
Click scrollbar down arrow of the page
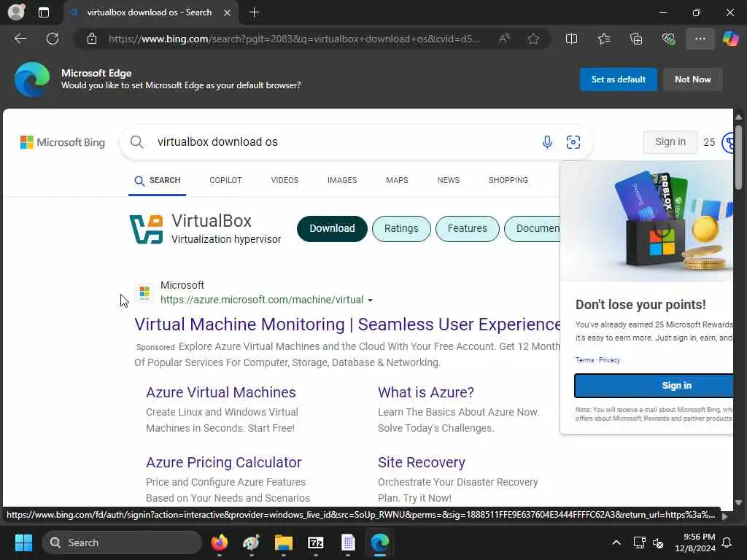coord(738,502)
